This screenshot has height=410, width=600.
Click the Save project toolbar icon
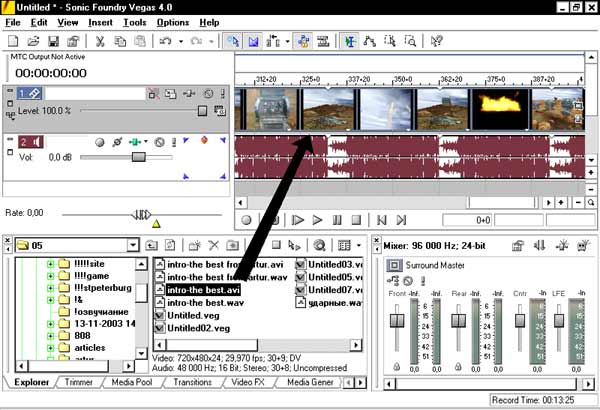click(x=53, y=42)
